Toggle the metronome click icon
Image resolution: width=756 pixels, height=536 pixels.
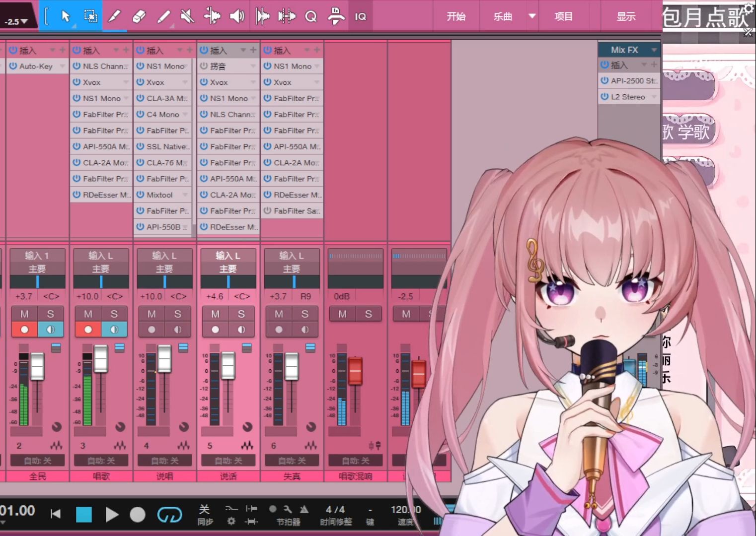304,509
